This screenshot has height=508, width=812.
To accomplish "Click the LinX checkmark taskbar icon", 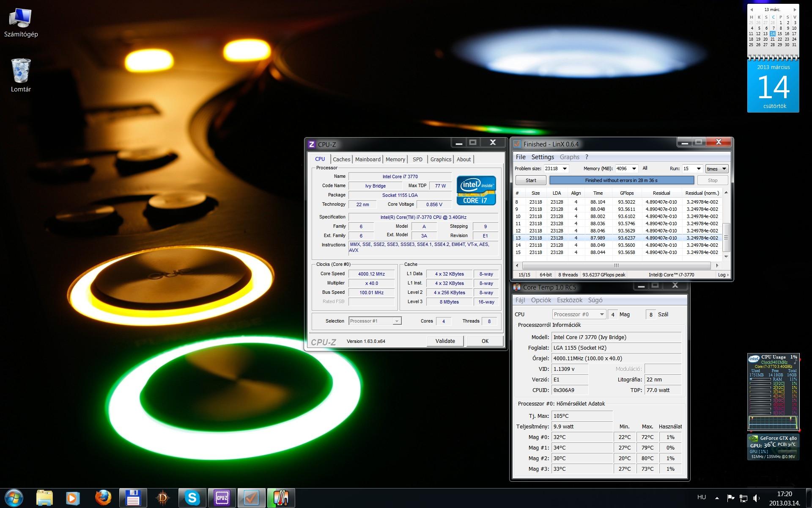I will tap(251, 498).
